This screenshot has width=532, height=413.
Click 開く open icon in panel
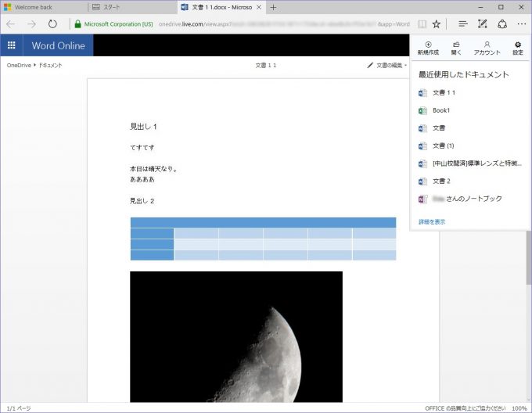456,48
